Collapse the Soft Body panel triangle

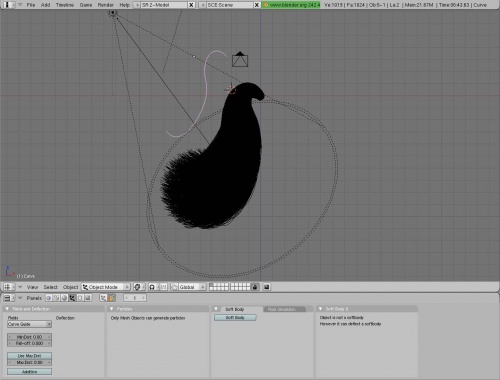click(x=216, y=309)
